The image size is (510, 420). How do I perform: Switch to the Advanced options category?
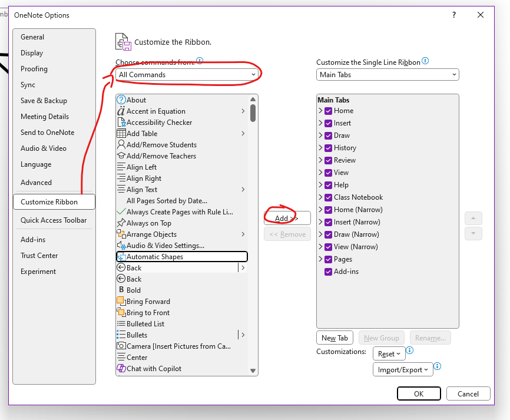[54, 182]
